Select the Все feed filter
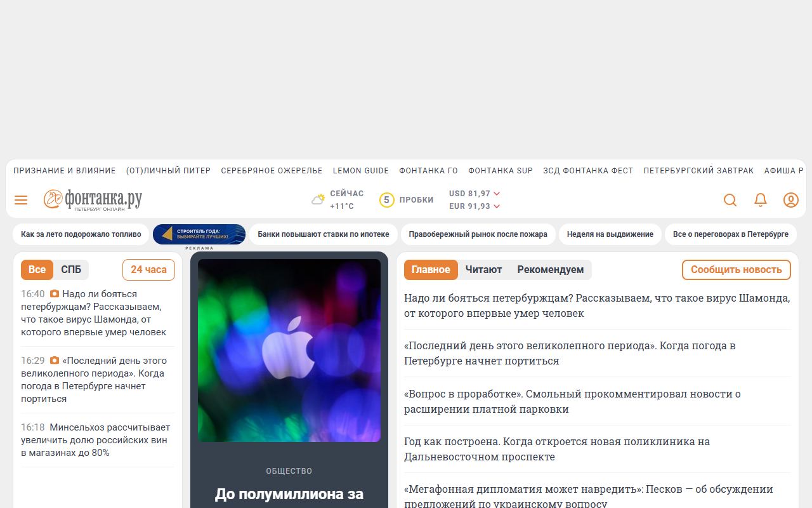The height and width of the screenshot is (508, 812). pos(37,270)
